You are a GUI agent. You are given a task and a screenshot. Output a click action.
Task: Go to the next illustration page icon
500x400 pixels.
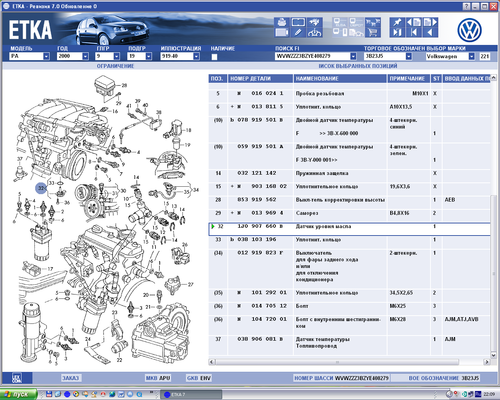pos(430,22)
